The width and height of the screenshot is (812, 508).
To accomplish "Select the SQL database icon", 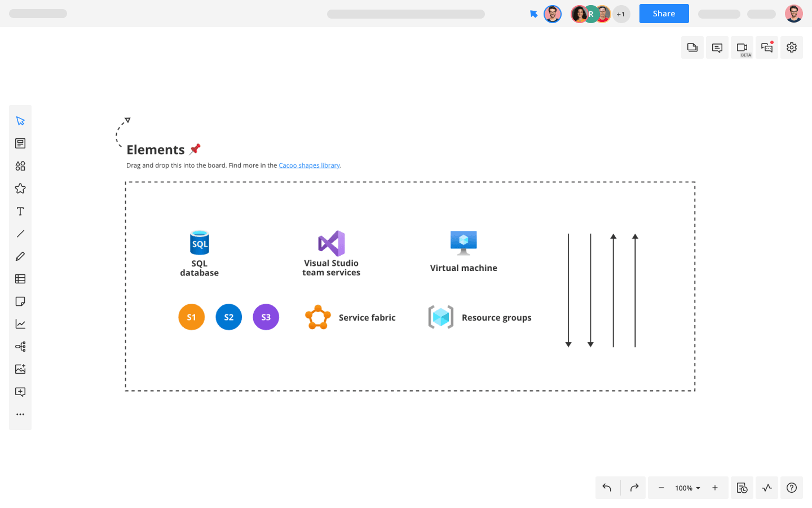I will tap(200, 243).
